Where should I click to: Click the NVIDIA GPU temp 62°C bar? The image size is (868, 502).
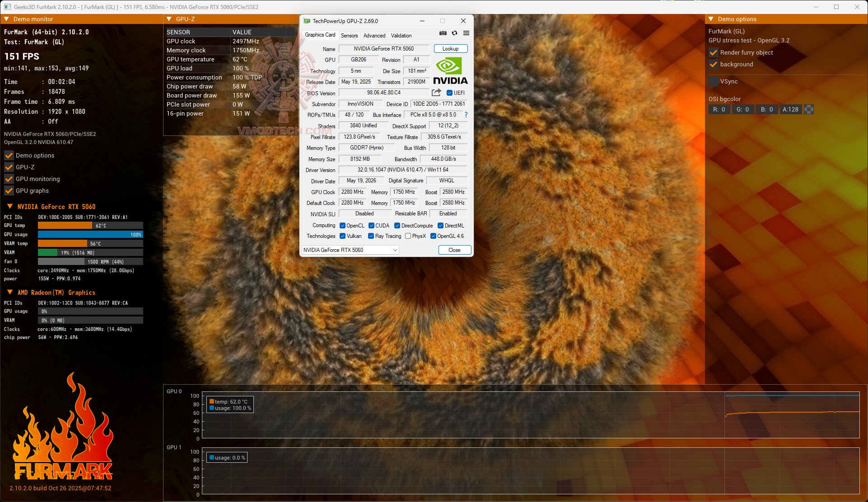(x=90, y=225)
